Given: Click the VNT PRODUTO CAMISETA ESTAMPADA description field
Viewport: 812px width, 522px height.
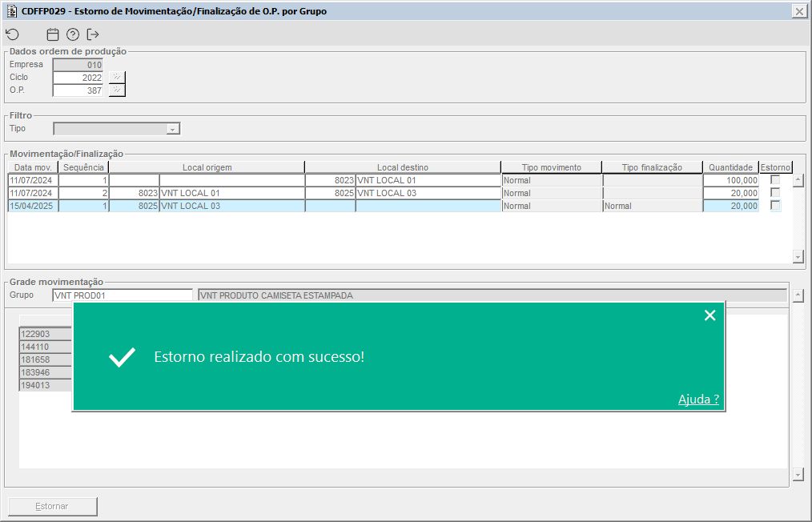Looking at the screenshot, I should pos(492,295).
